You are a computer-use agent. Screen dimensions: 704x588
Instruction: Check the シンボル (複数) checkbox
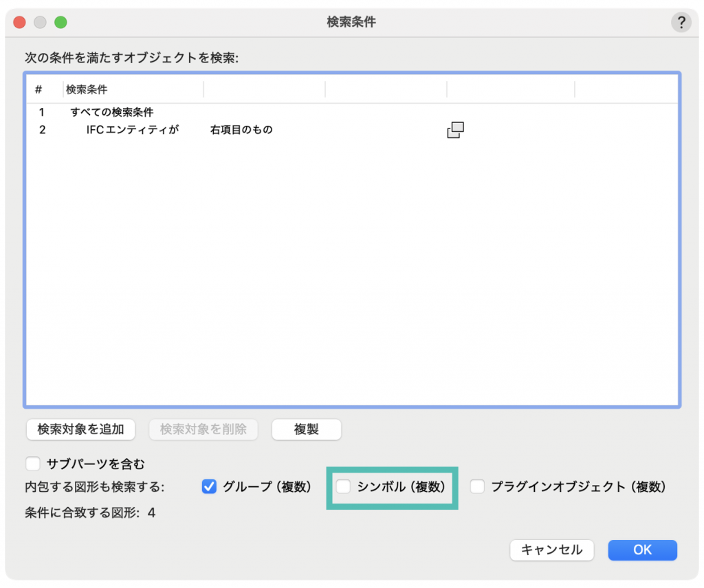point(344,487)
